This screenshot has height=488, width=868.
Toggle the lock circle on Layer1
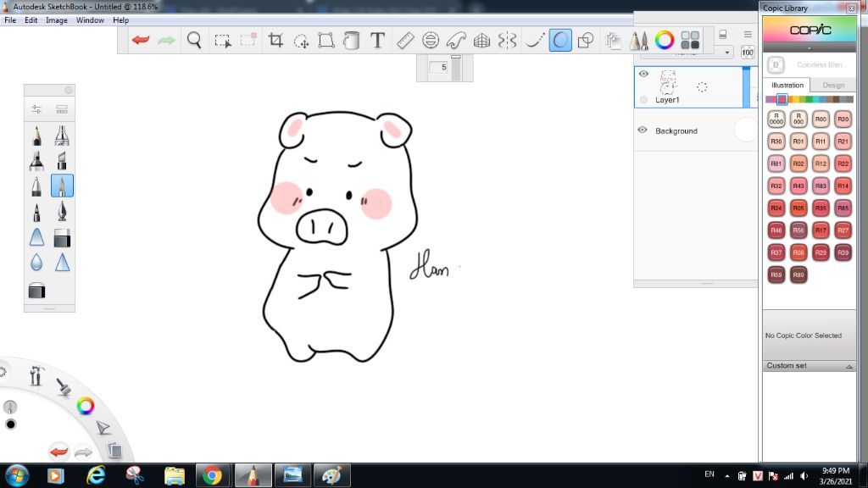point(643,100)
